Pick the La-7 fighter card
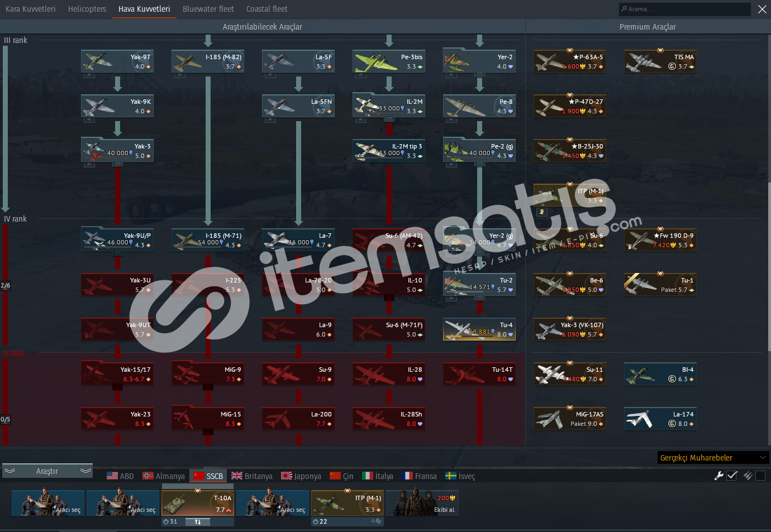The image size is (771, 532). pos(298,240)
